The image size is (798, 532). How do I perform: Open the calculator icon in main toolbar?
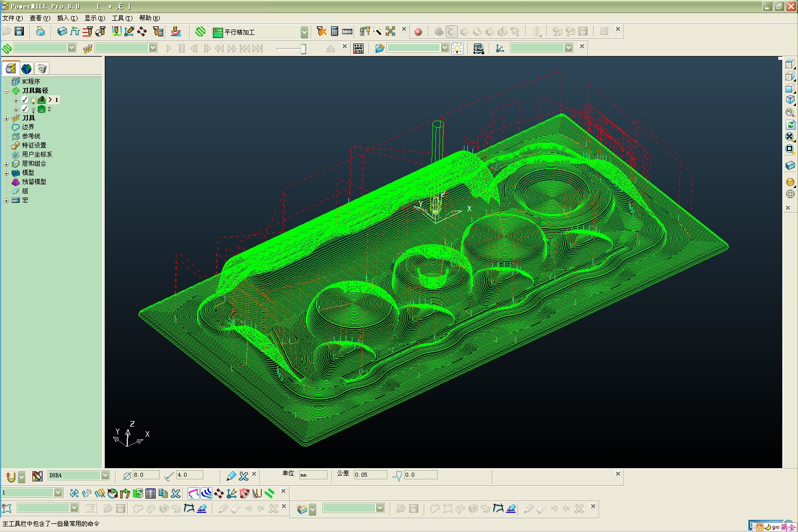point(335,31)
